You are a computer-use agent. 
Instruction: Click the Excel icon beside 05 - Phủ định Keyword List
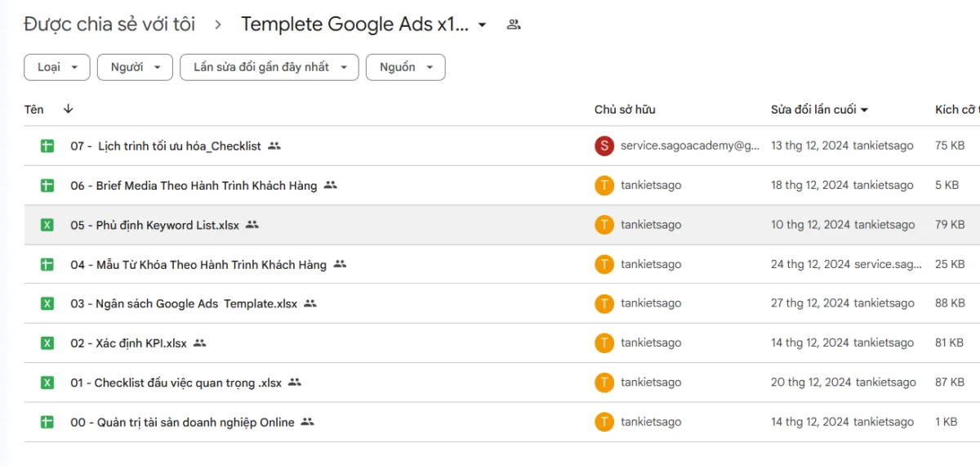[x=47, y=225]
